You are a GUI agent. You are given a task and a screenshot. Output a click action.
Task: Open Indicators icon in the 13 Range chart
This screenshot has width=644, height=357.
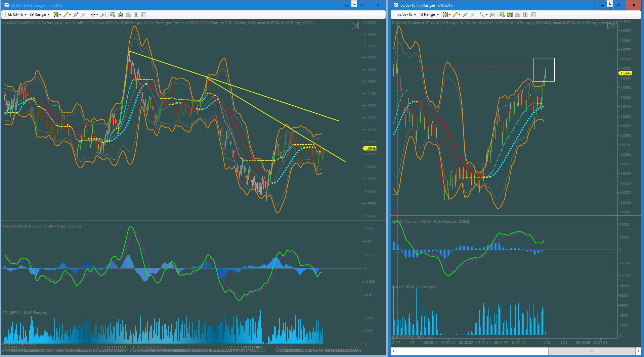(x=517, y=14)
